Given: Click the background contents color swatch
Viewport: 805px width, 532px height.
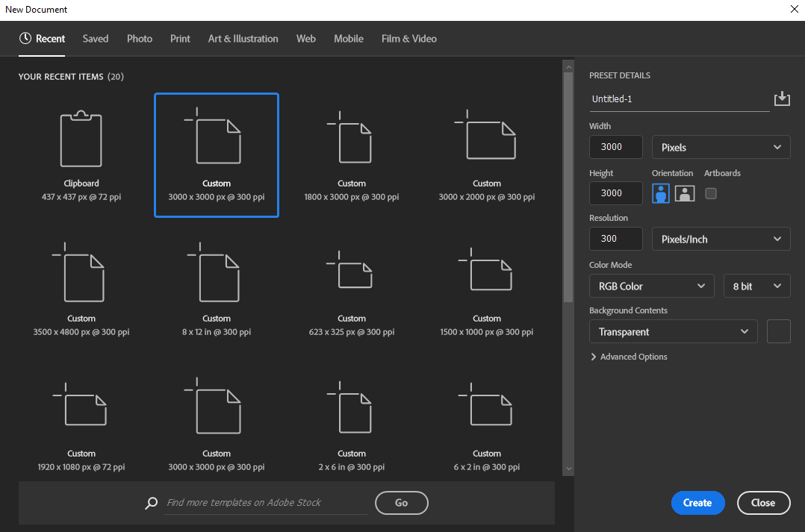Looking at the screenshot, I should pyautogui.click(x=778, y=331).
